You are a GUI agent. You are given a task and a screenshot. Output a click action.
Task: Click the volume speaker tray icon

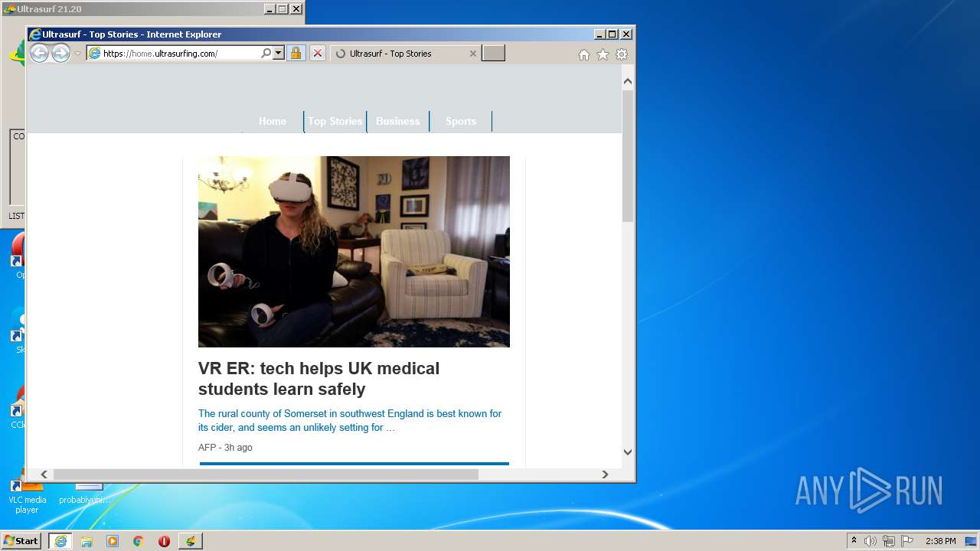[871, 541]
